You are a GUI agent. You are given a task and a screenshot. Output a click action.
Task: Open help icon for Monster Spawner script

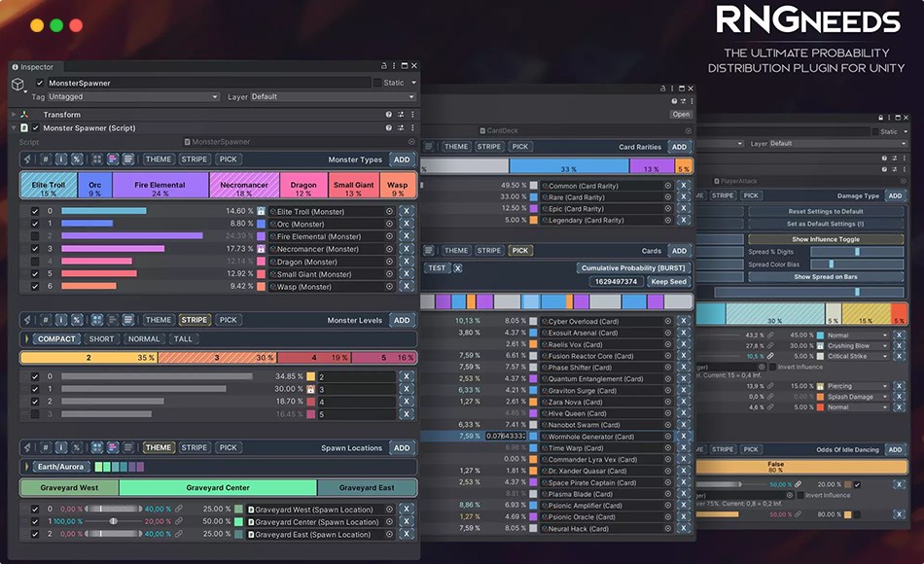tap(390, 127)
